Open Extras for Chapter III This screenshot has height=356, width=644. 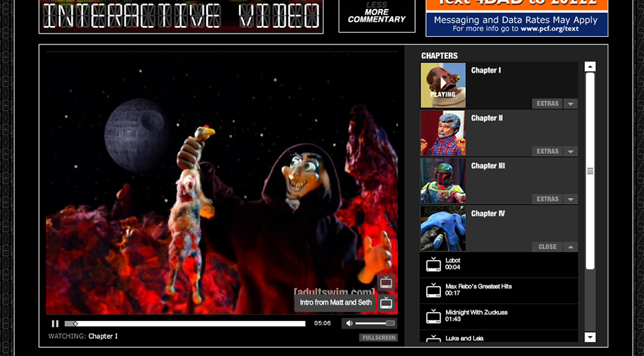[547, 199]
